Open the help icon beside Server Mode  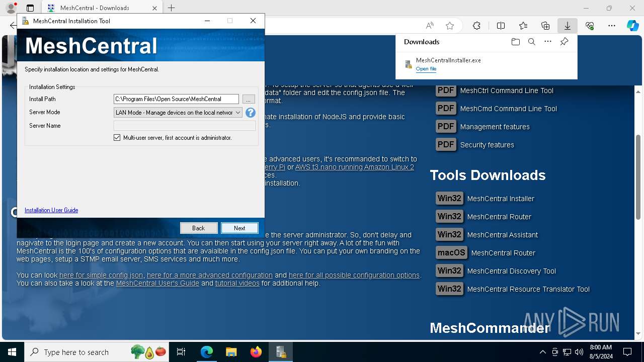point(250,113)
